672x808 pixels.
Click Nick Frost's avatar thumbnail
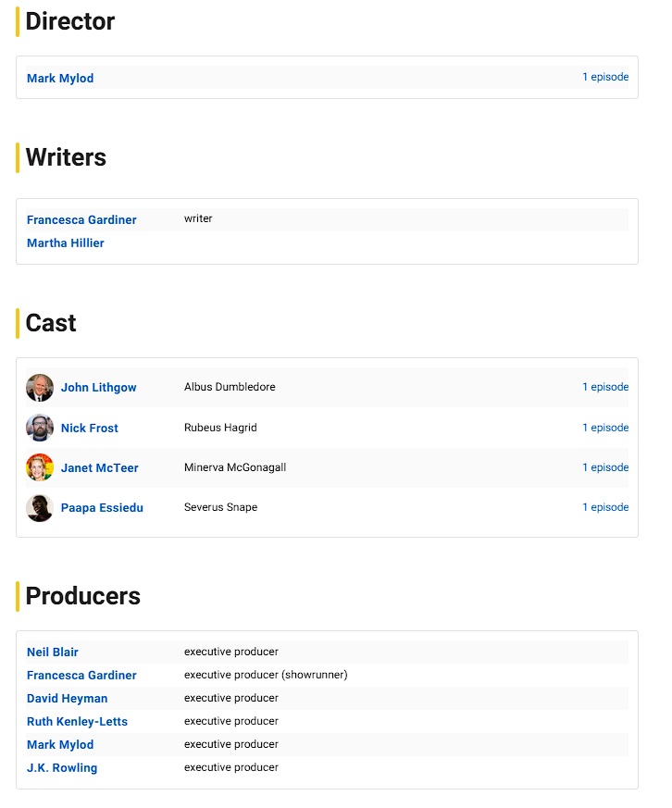tap(40, 428)
